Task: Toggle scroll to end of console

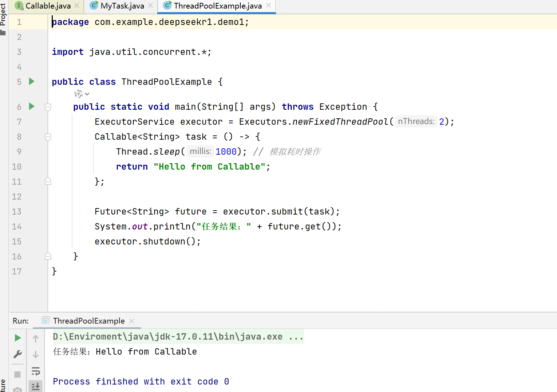Action: 36,386
